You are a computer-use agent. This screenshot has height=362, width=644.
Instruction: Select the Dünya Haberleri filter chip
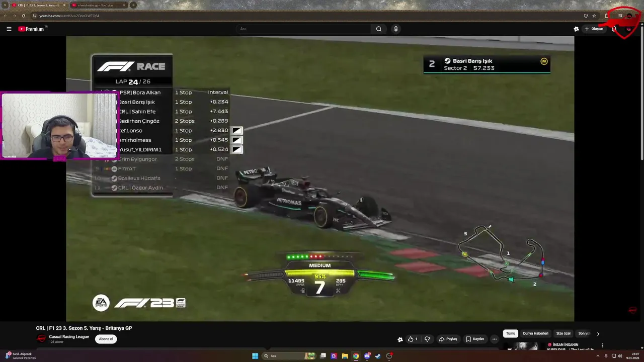535,333
